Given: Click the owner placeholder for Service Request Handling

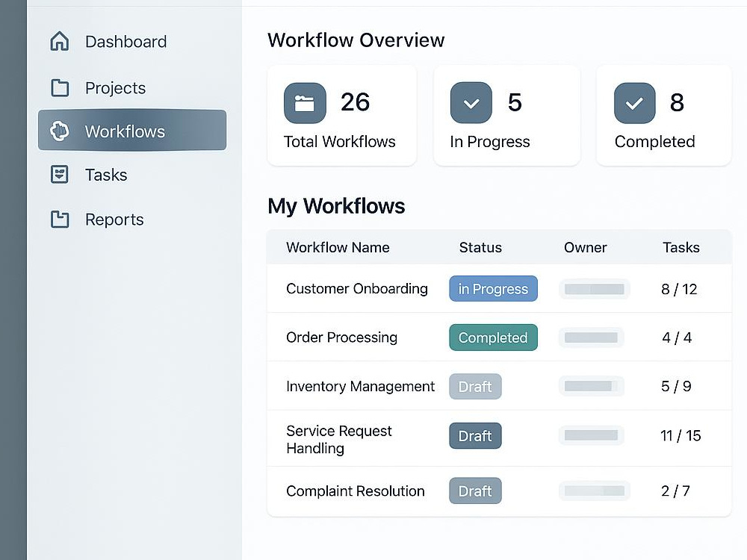Looking at the screenshot, I should (591, 435).
